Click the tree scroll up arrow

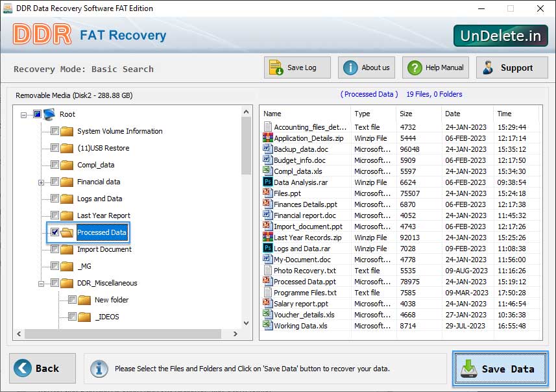pos(246,112)
